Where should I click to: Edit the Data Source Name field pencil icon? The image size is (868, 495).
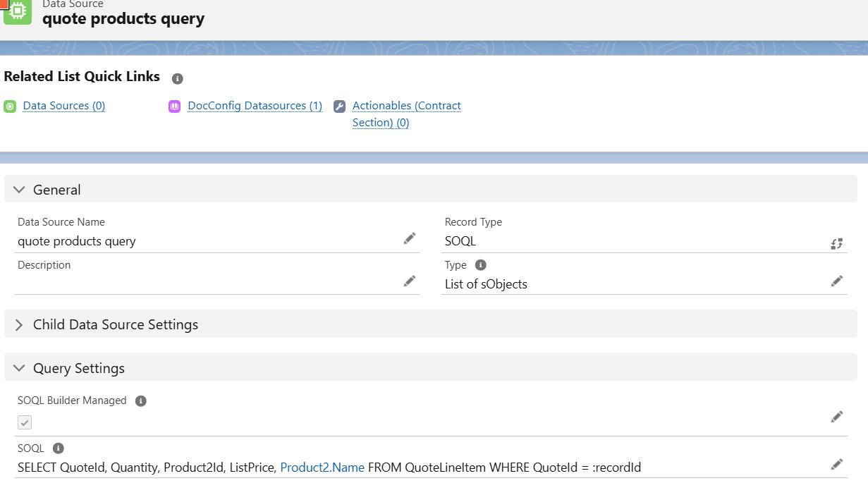pyautogui.click(x=410, y=238)
